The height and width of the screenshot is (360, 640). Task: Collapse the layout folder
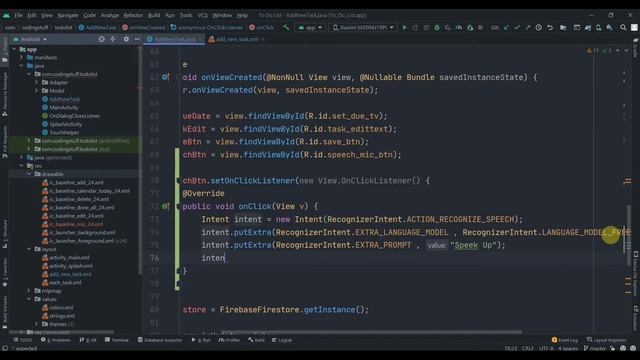(x=29, y=249)
